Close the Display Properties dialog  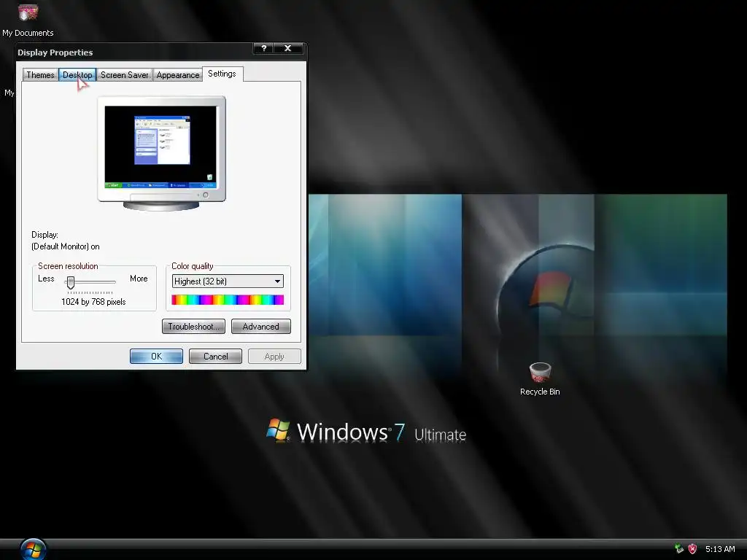287,48
